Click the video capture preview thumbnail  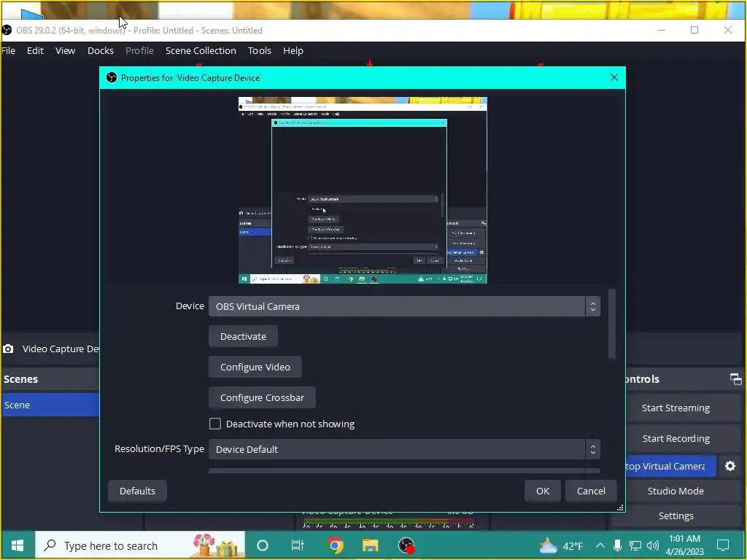(363, 190)
